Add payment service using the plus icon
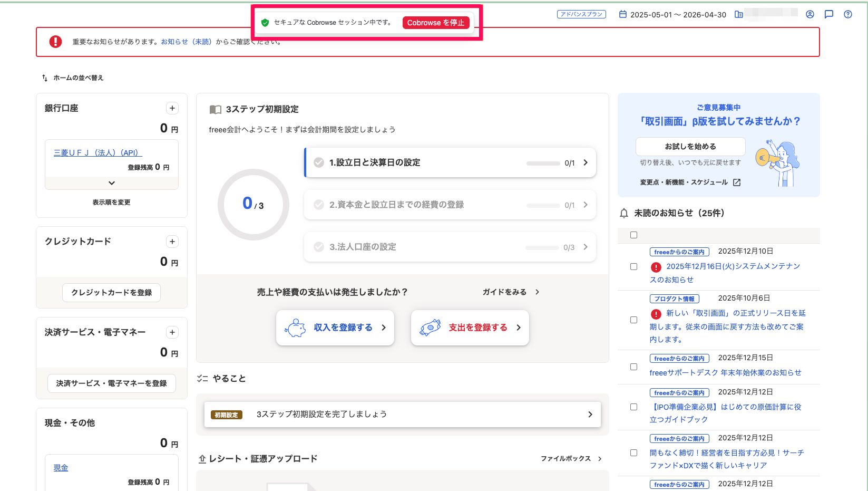 [x=172, y=332]
